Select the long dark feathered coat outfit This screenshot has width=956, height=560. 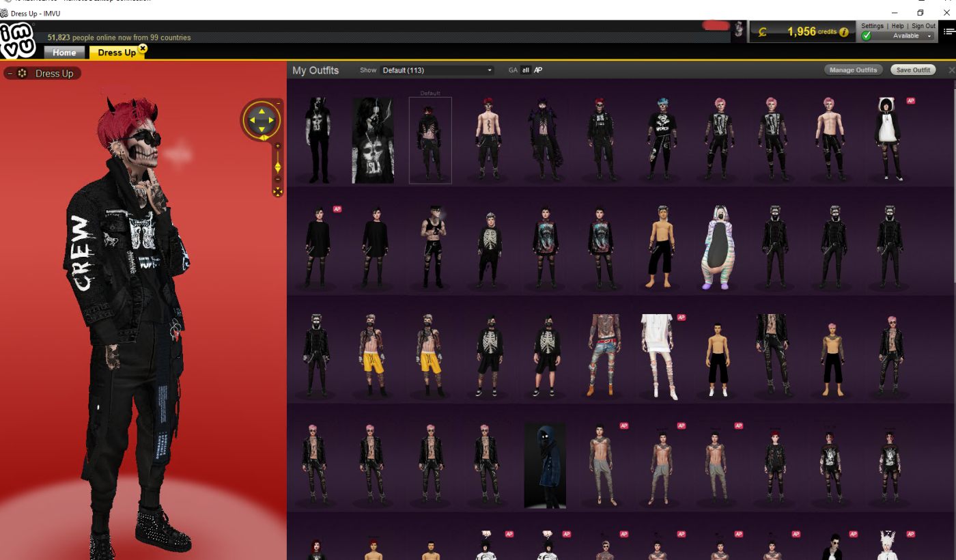coord(545,139)
